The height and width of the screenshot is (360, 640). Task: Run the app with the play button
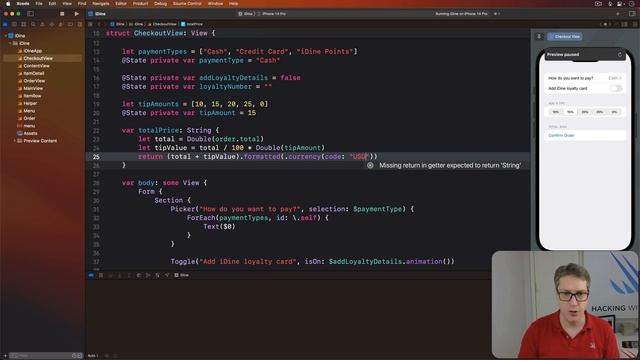point(76,14)
